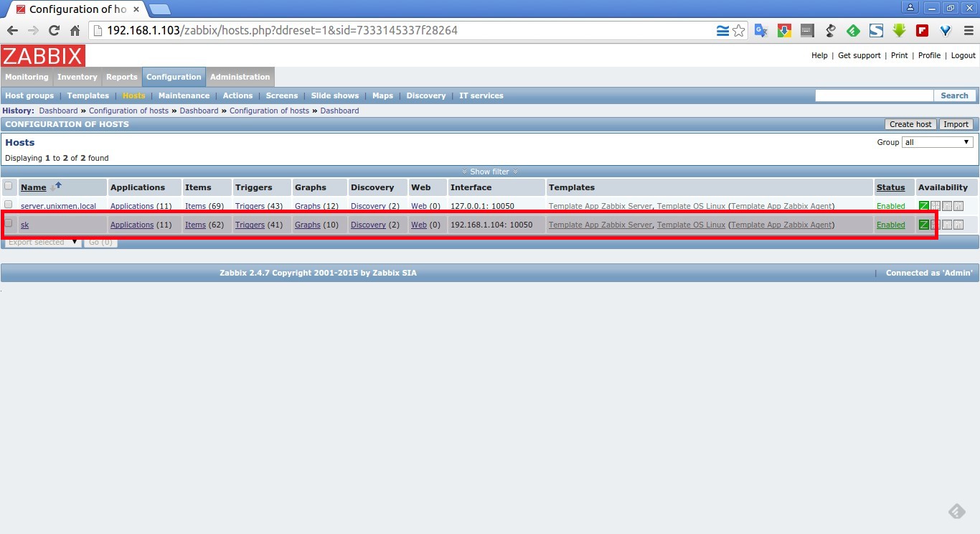Go to the Slide shows submenu
Screen dimensions: 980x534
click(335, 95)
